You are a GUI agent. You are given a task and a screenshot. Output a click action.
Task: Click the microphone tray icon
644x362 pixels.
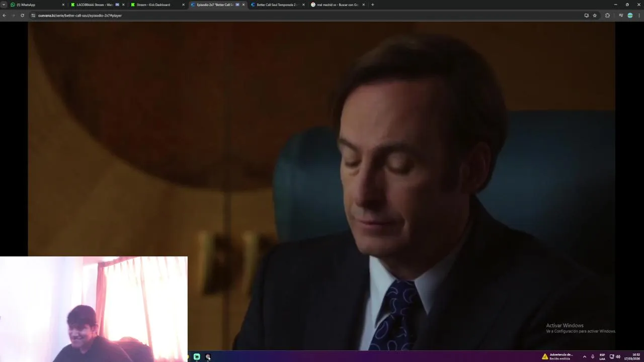pos(593,356)
